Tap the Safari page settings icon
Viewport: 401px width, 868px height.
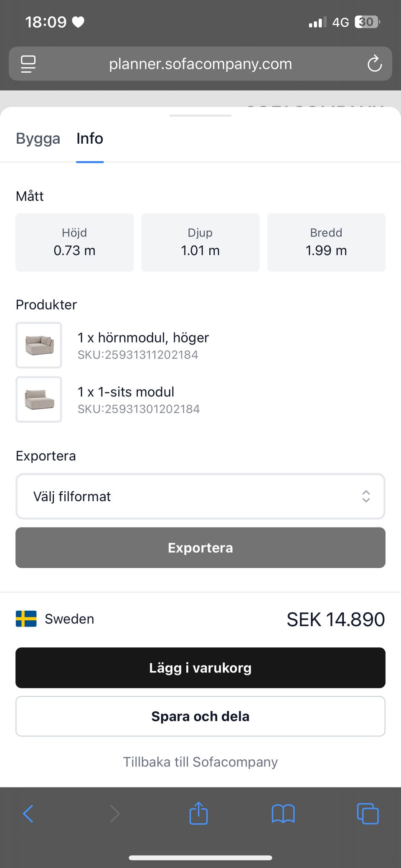tap(28, 64)
